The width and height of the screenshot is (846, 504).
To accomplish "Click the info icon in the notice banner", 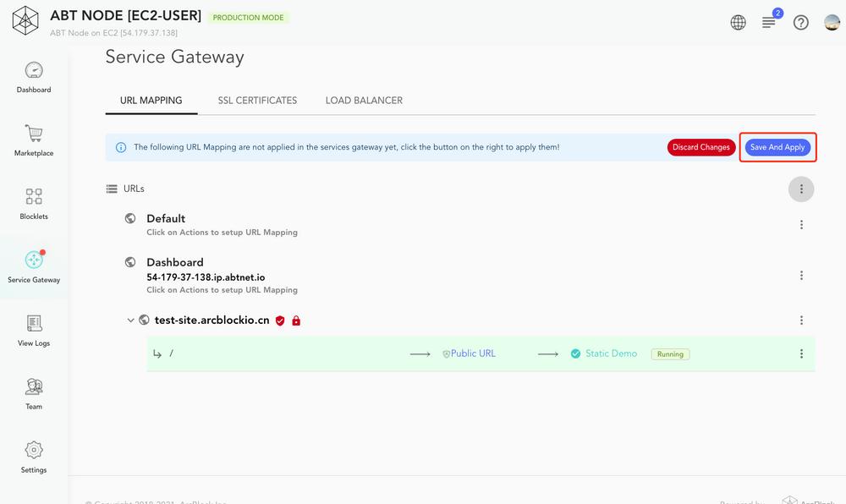I will (121, 147).
